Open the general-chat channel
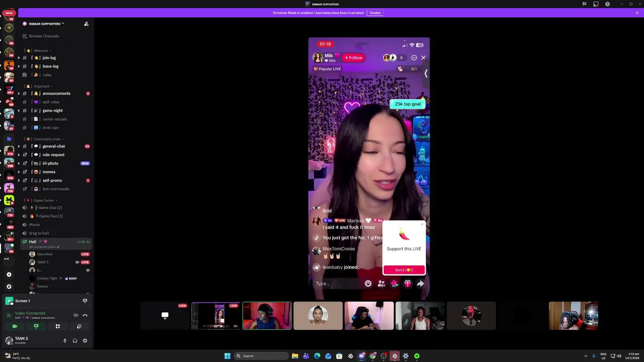This screenshot has height=362, width=644. 55,146
